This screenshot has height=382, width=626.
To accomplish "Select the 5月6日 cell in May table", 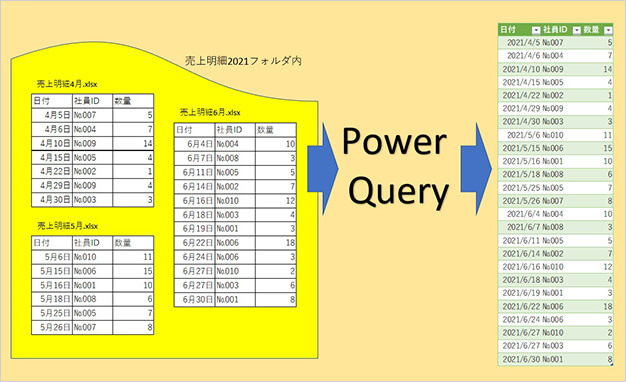I will pos(52,257).
